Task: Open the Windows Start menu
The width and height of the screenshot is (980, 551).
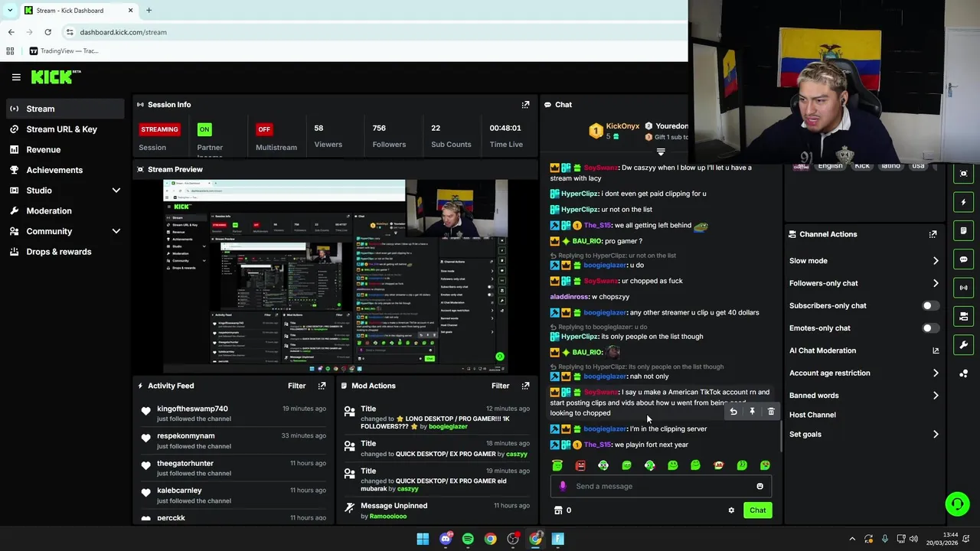Action: (423, 539)
